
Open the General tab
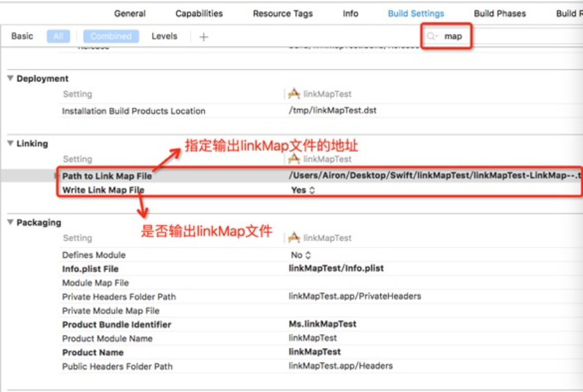coord(130,14)
